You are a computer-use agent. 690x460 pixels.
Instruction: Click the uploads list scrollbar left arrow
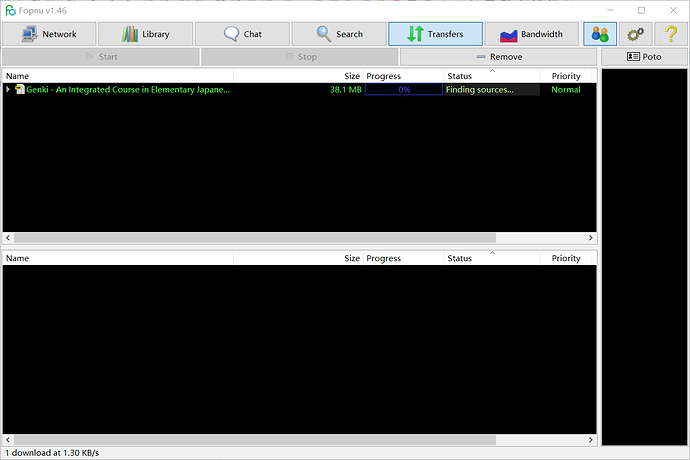click(8, 440)
